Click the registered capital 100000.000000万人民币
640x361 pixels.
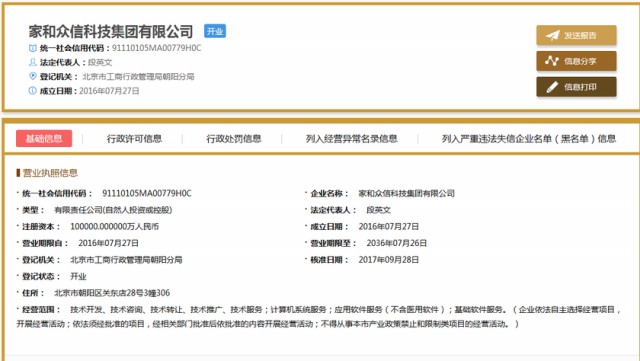[x=114, y=226]
